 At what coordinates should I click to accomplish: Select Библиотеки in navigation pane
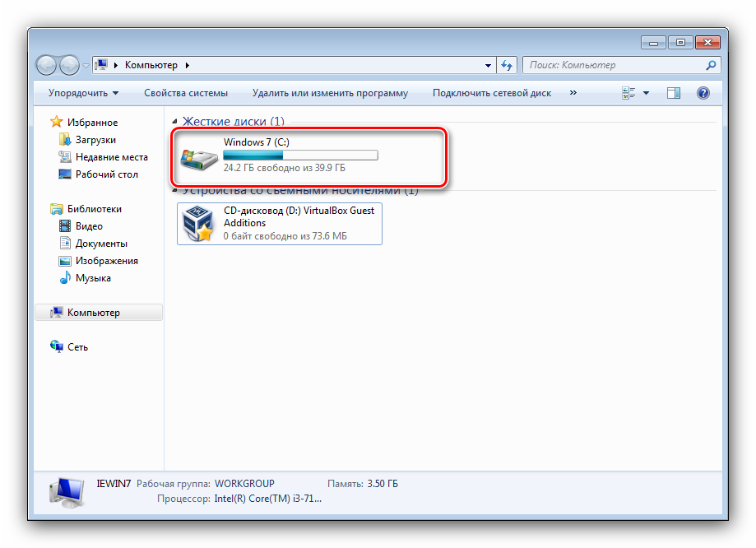pos(94,209)
